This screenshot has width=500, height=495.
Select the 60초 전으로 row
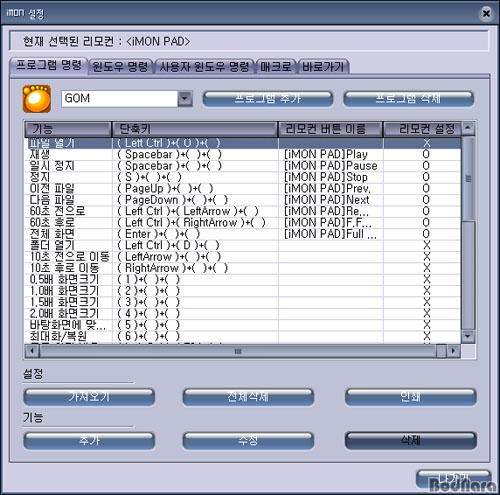[243, 211]
